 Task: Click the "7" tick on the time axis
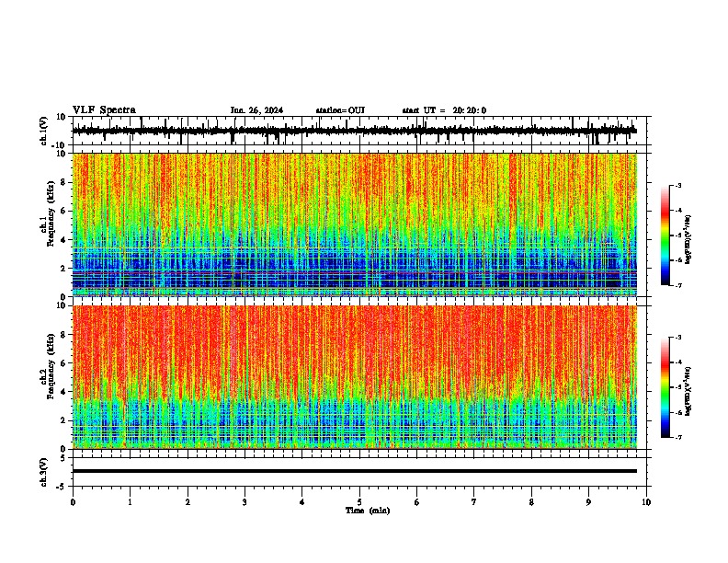pyautogui.click(x=474, y=502)
